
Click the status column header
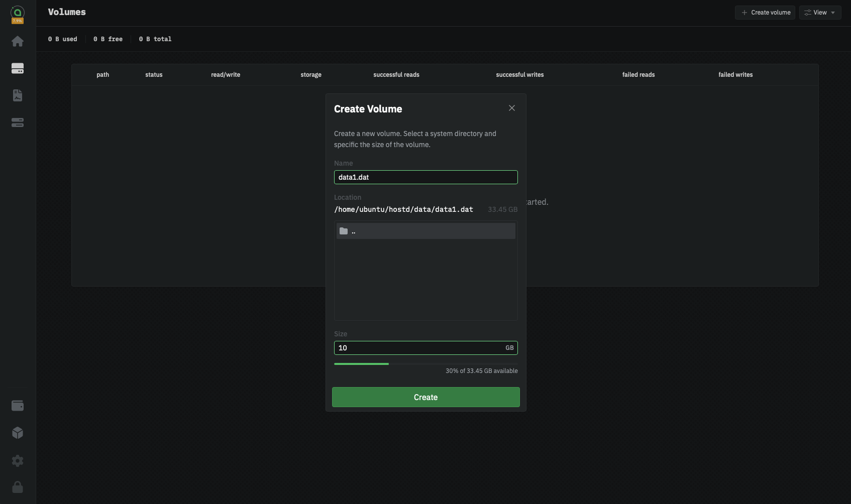tap(154, 75)
